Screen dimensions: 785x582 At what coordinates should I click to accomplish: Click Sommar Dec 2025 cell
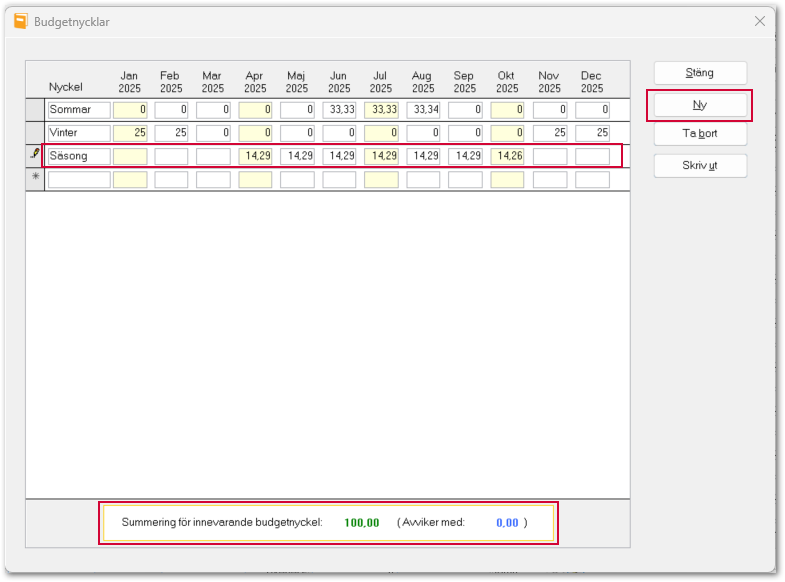[x=592, y=110]
